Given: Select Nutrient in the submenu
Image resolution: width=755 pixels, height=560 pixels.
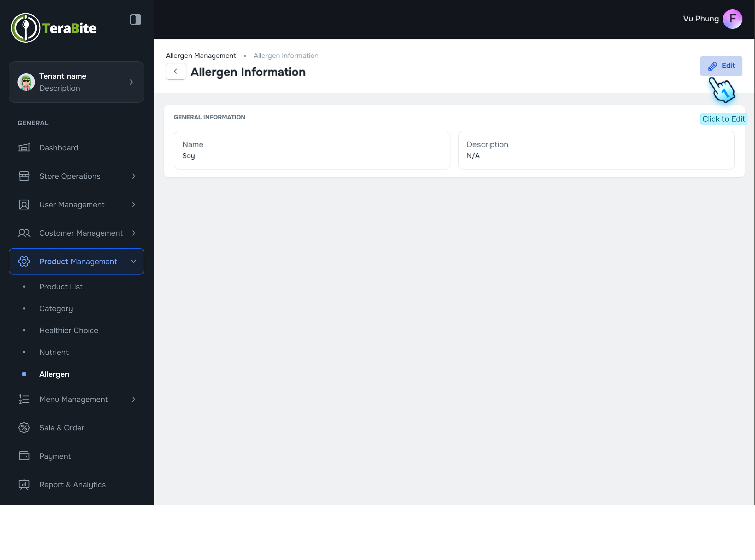Looking at the screenshot, I should pos(54,352).
